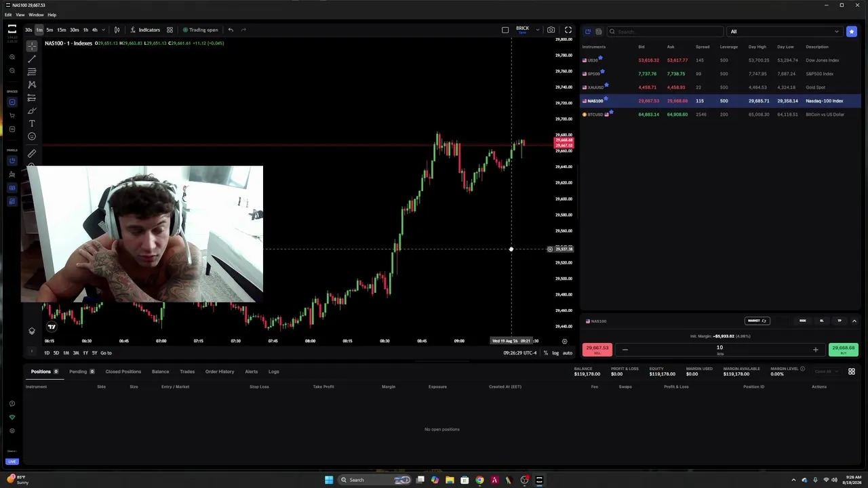Click the red Sell 29,667.53 button
This screenshot has height=488, width=868.
pyautogui.click(x=597, y=350)
